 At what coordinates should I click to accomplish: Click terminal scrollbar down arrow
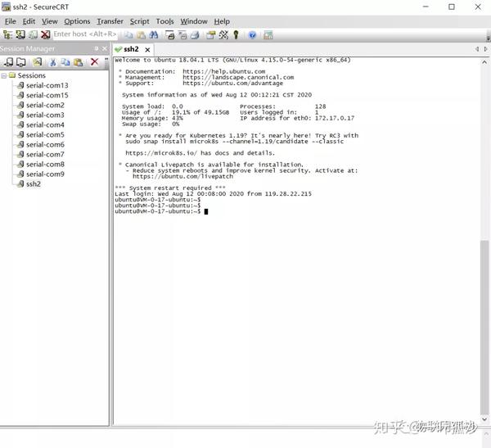click(x=484, y=419)
